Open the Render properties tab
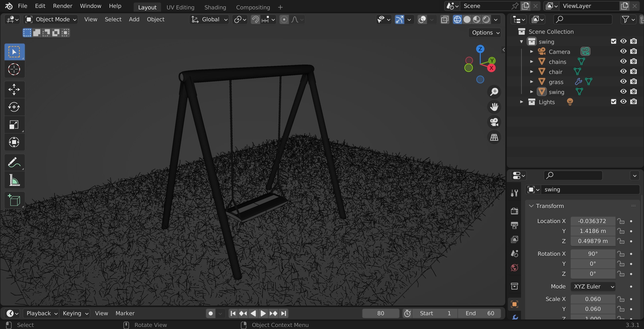Screen dimensions: 644x329 coord(514,211)
